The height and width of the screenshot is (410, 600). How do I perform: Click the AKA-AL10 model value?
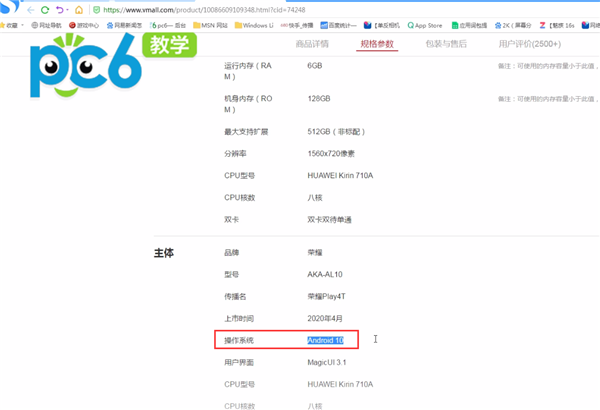pos(325,274)
